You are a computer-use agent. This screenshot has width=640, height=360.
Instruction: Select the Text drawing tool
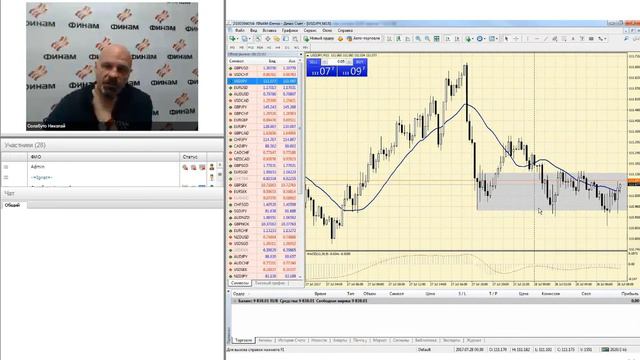tap(573, 39)
